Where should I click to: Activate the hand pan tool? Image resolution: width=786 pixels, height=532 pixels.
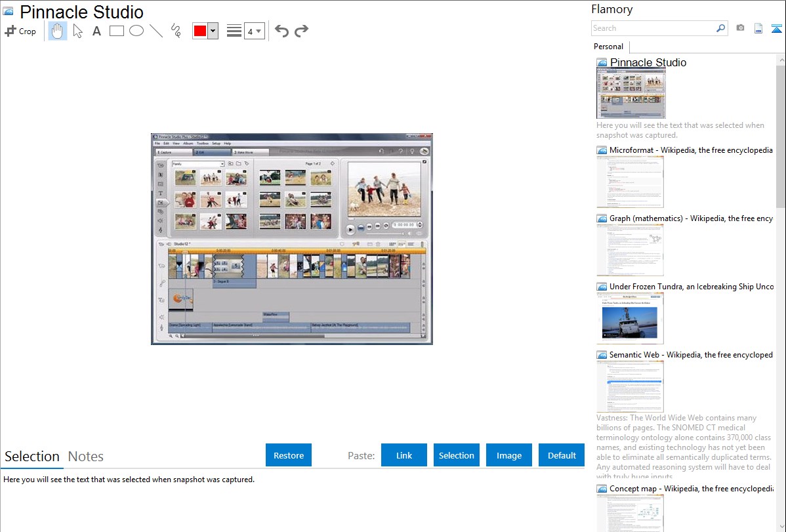point(58,31)
